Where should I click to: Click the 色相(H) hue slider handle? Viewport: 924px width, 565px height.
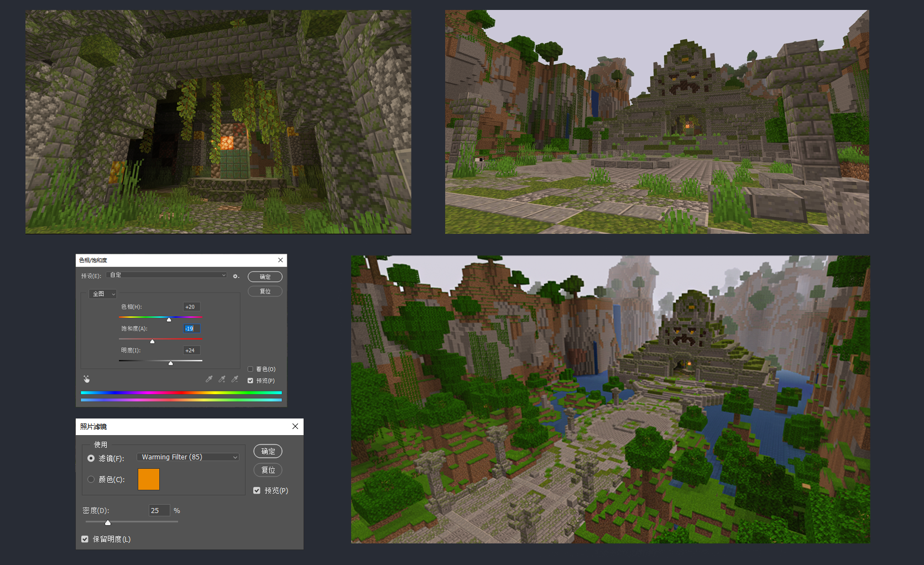point(169,320)
